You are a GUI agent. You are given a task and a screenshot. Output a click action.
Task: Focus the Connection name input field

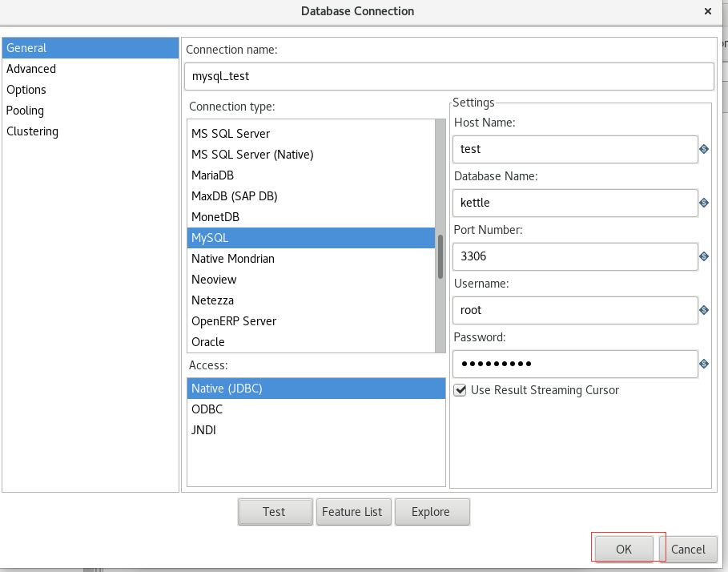tap(449, 76)
